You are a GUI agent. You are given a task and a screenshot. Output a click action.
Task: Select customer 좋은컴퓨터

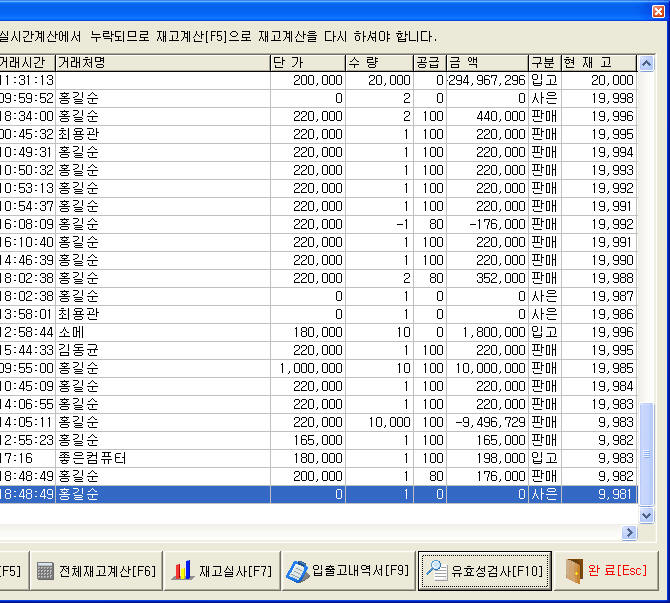pos(92,458)
